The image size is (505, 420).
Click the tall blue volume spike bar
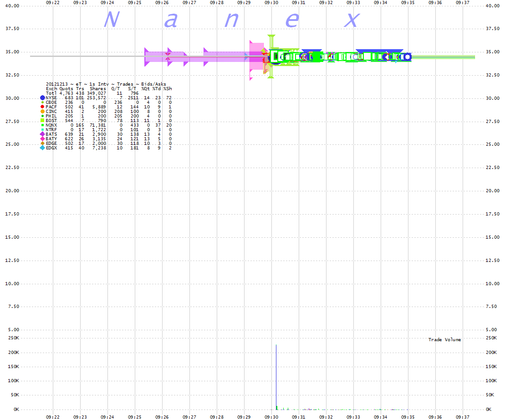tap(276, 377)
